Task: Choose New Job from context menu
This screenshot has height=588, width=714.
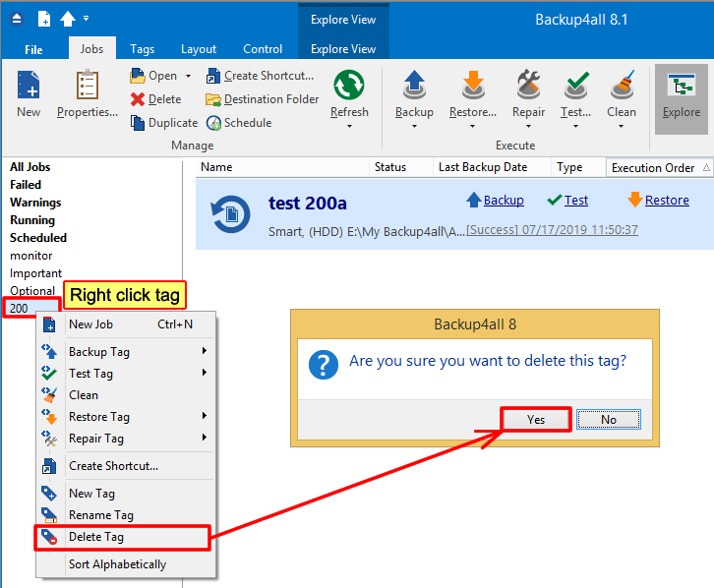Action: click(x=126, y=324)
